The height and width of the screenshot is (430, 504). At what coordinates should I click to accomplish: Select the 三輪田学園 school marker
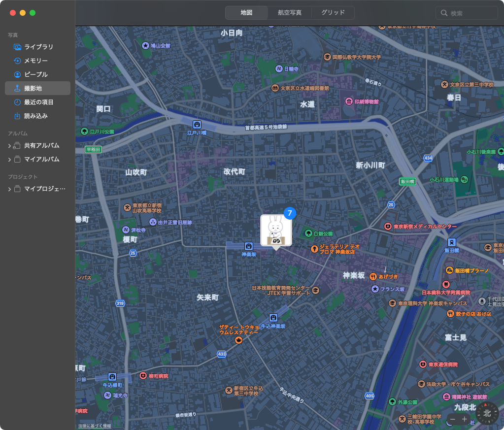point(402,419)
